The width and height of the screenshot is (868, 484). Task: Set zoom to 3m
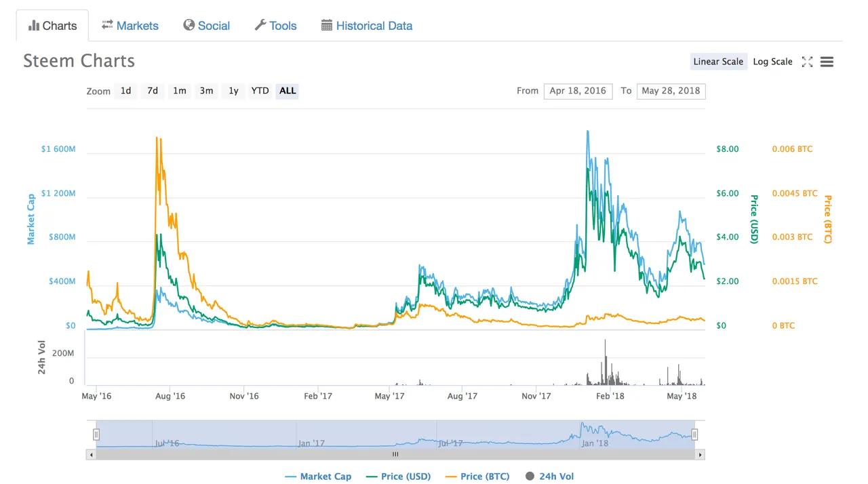206,91
